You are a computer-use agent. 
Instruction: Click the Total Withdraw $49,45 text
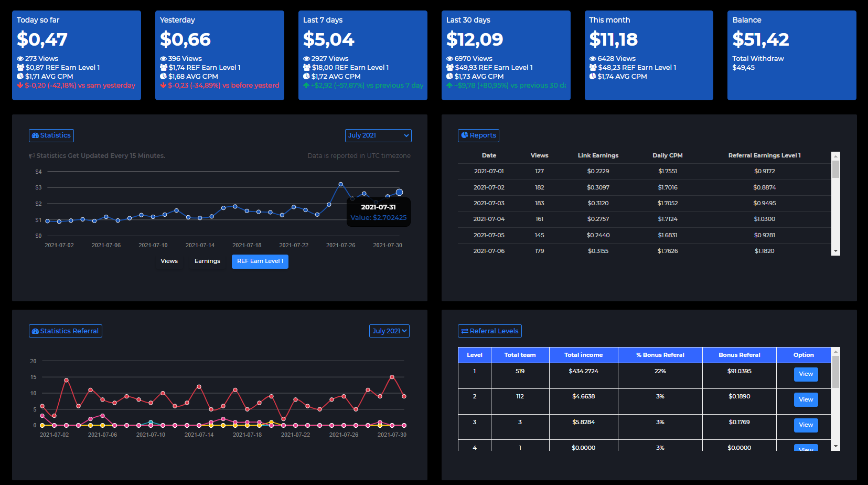click(758, 63)
